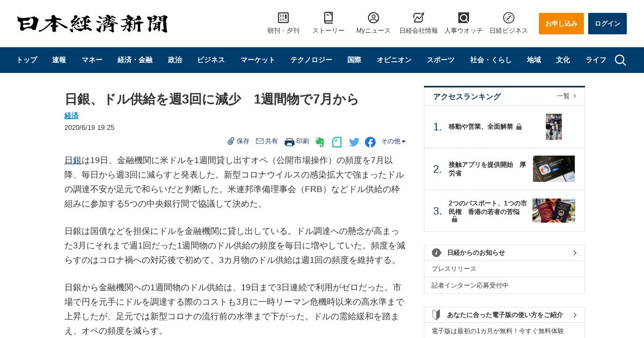Share article on Facebook
The height and width of the screenshot is (338, 644).
(370, 142)
